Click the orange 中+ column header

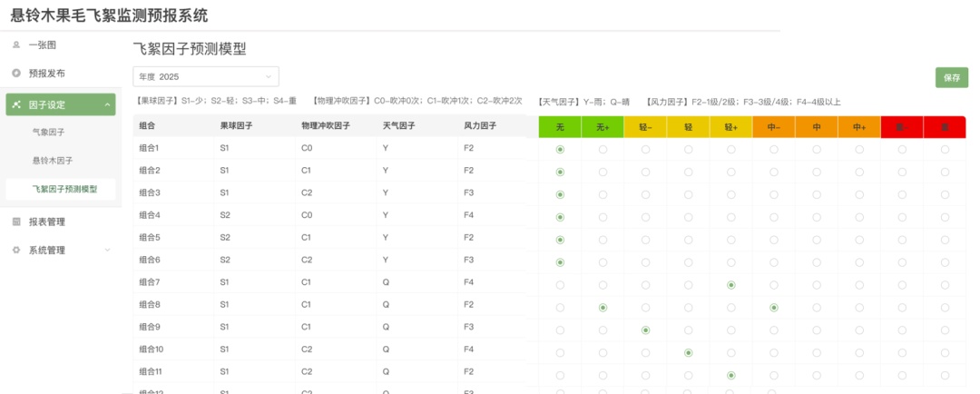click(859, 127)
